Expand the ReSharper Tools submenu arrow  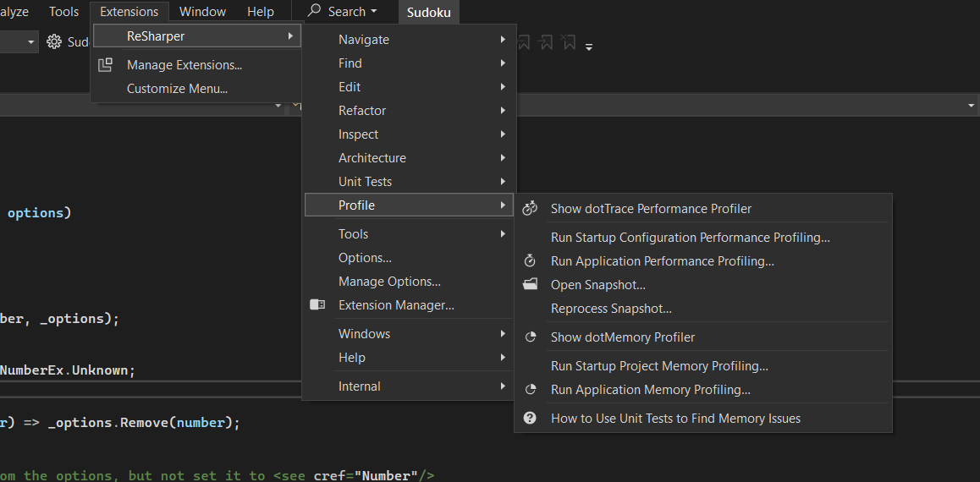(503, 234)
